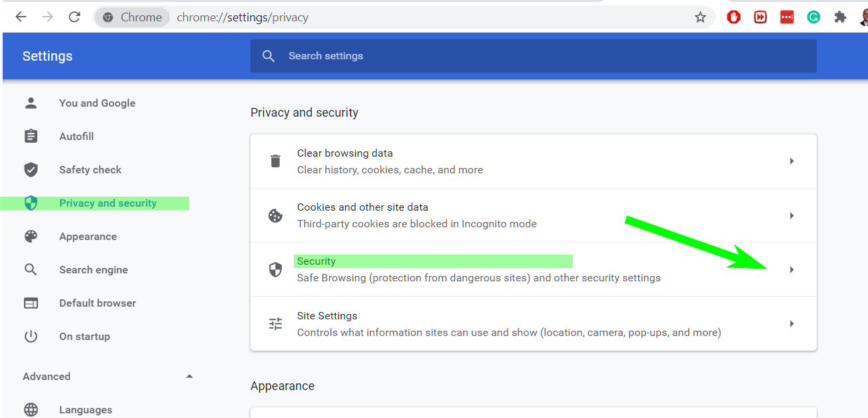The image size is (868, 418).
Task: Click the Search settings field
Action: (x=534, y=56)
